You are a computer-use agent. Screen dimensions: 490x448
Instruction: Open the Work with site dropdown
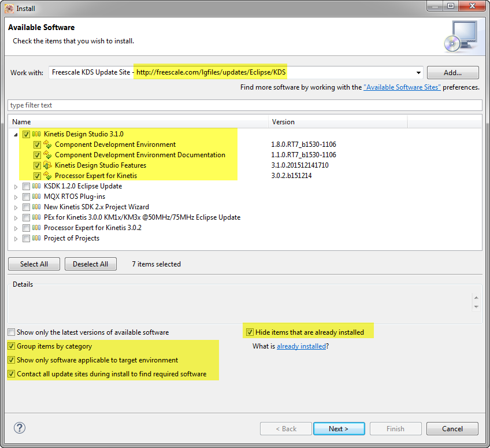[x=418, y=72]
